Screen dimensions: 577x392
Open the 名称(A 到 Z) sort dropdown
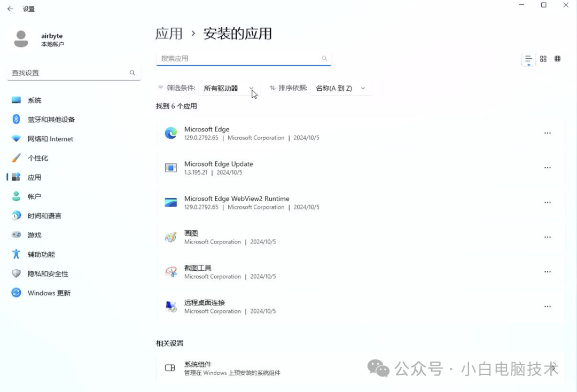pos(341,88)
